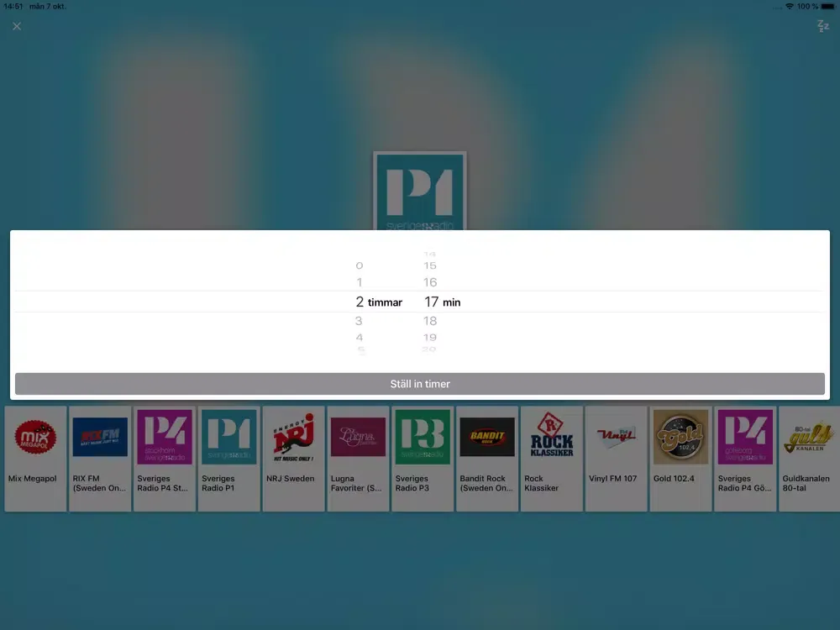Screen dimensions: 840x630
Task: Pick 3 in the hours wheel
Action: pos(359,321)
